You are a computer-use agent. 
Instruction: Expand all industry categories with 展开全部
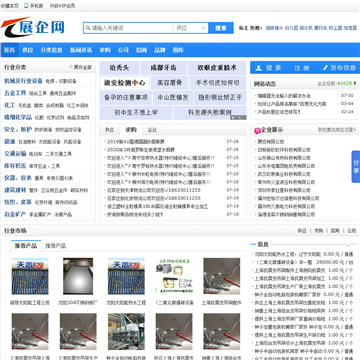coord(82,67)
